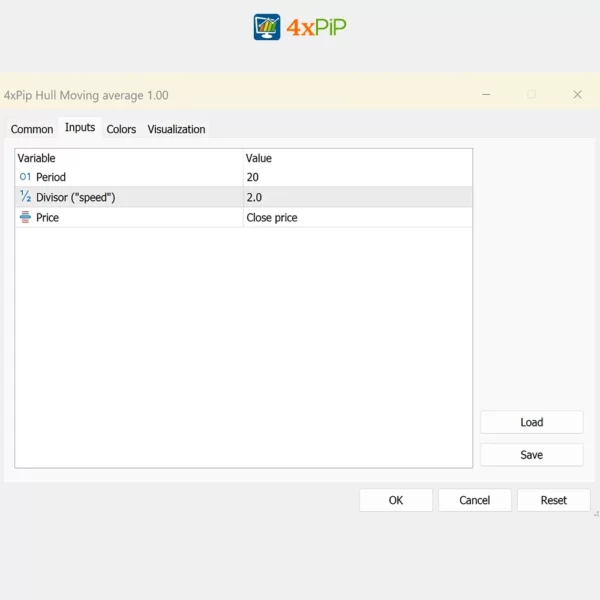
Task: Click the integer icon beside Period
Action: pyautogui.click(x=25, y=177)
